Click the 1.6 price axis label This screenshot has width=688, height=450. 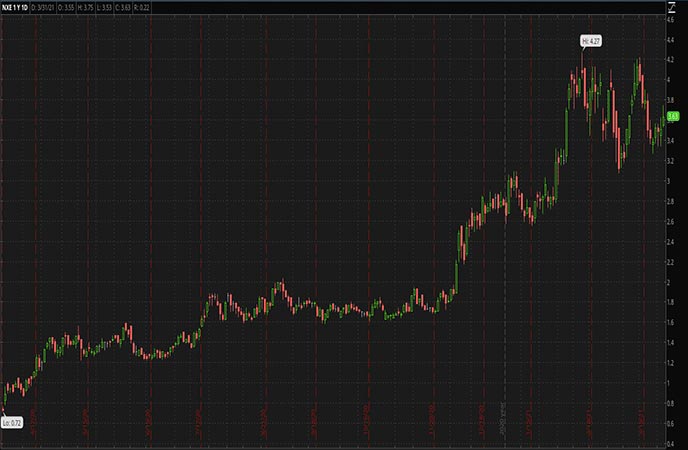[x=671, y=322]
